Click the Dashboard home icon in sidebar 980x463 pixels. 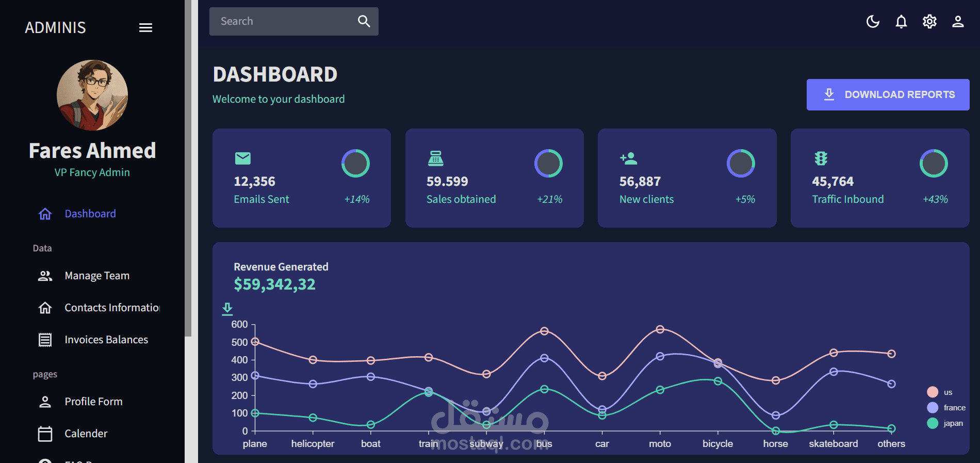click(45, 214)
